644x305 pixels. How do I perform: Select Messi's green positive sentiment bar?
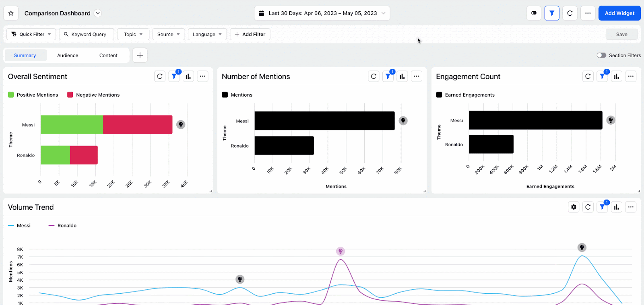[x=72, y=125]
